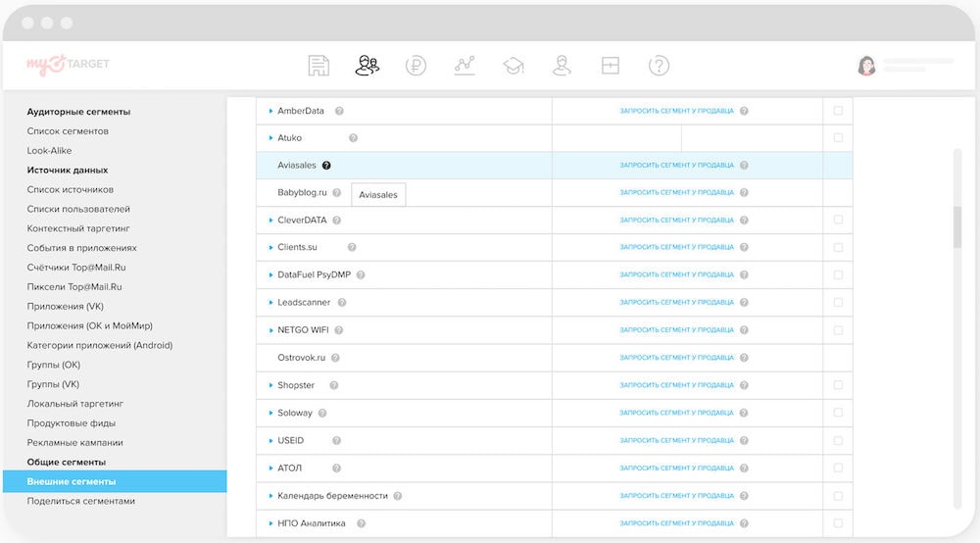Open the statistics chart icon
This screenshot has height=543, width=980.
click(x=465, y=66)
